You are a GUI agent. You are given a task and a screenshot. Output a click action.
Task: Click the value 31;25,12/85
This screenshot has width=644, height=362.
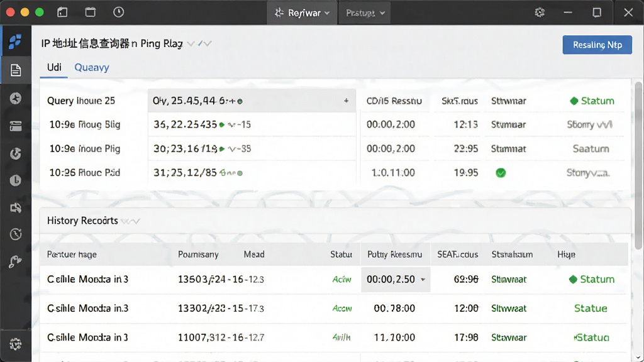pyautogui.click(x=185, y=173)
